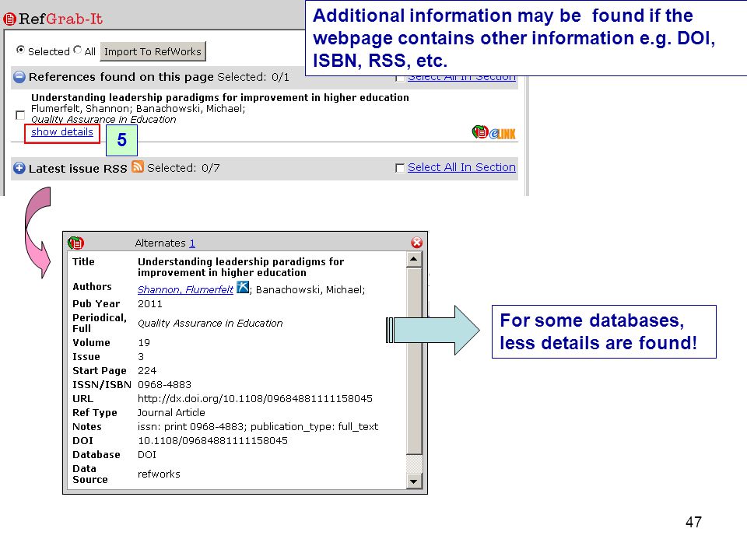The width and height of the screenshot is (747, 560).
Task: Click the details popup scroll up arrow
Action: pyautogui.click(x=413, y=260)
